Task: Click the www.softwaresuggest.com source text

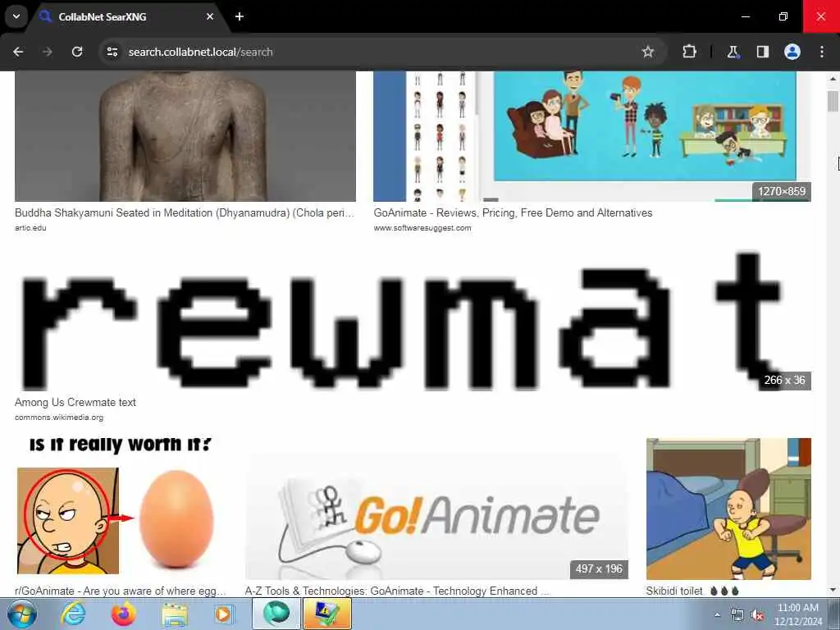Action: point(422,228)
